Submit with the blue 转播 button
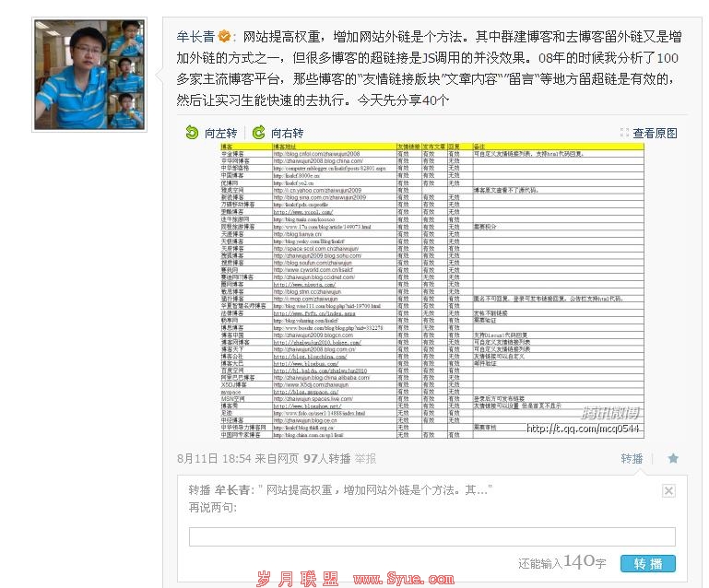 [x=648, y=564]
